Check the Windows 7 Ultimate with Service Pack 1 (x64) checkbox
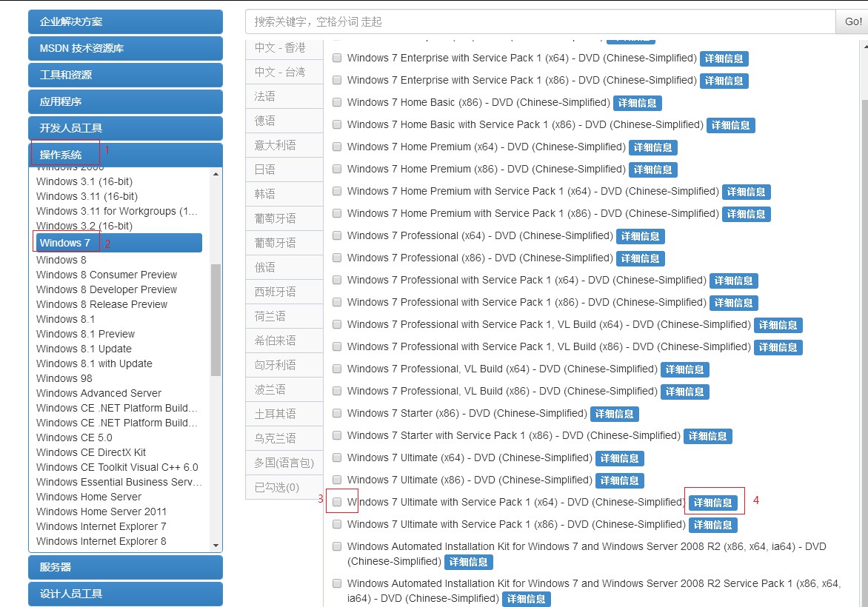The image size is (868, 607). pos(337,502)
